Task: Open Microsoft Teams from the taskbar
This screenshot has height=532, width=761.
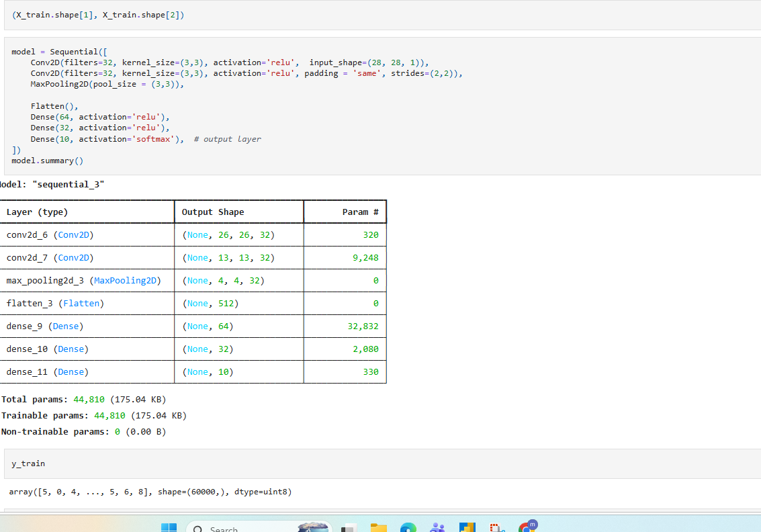Action: (437, 527)
